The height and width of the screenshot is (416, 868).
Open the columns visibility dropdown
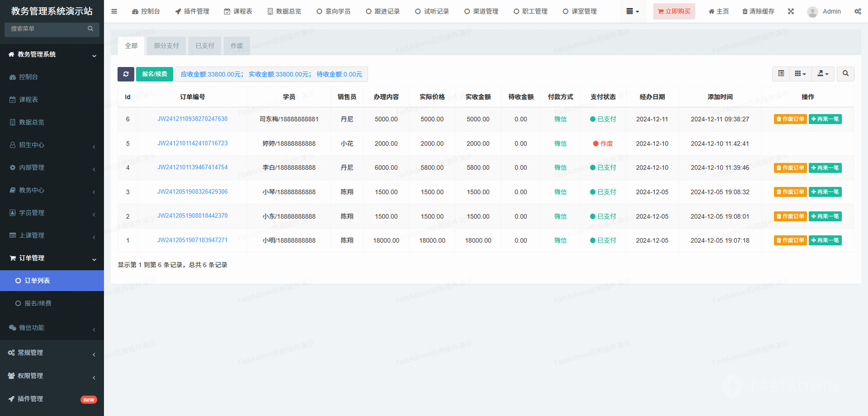pyautogui.click(x=800, y=74)
